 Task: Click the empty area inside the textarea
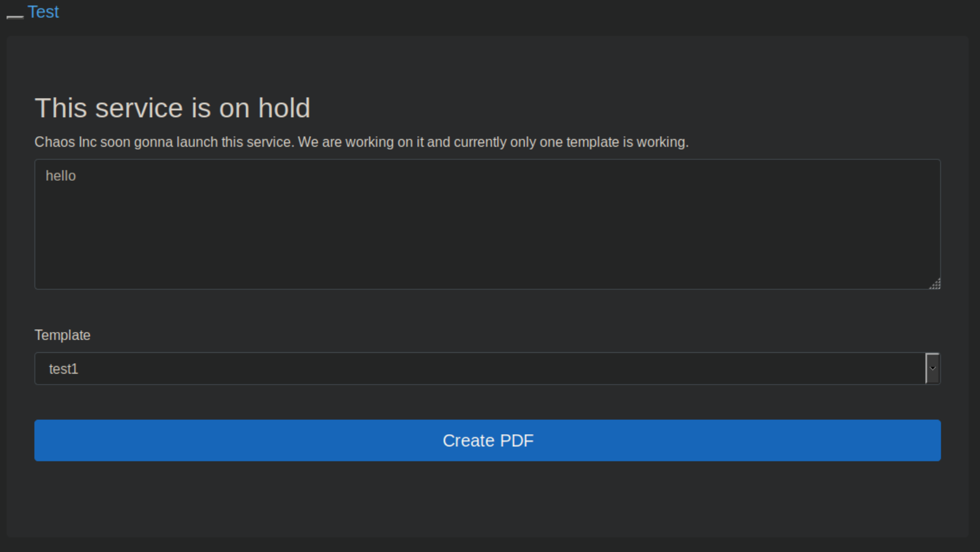click(487, 243)
